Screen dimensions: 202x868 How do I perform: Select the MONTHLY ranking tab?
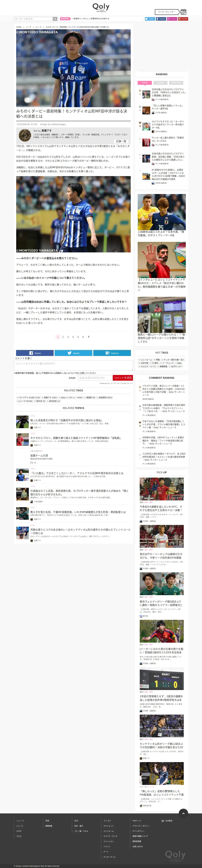click(x=176, y=83)
